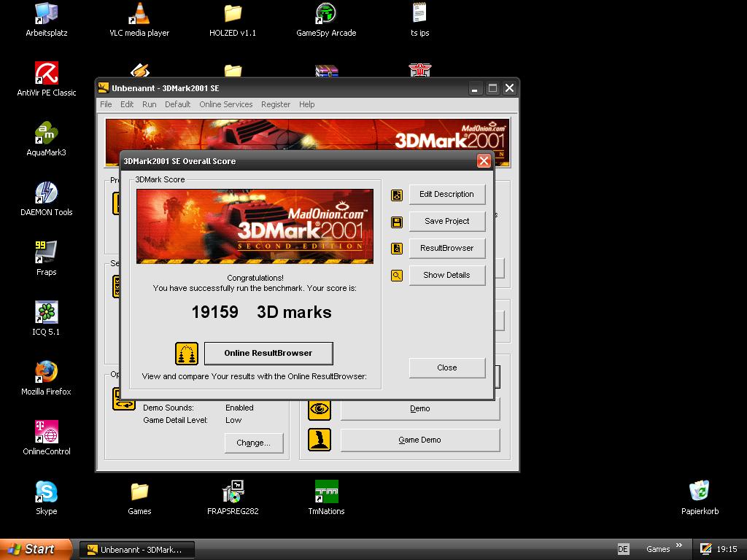Launch Online ResultBrowser
Viewport: 747px width, 560px height.
click(268, 354)
